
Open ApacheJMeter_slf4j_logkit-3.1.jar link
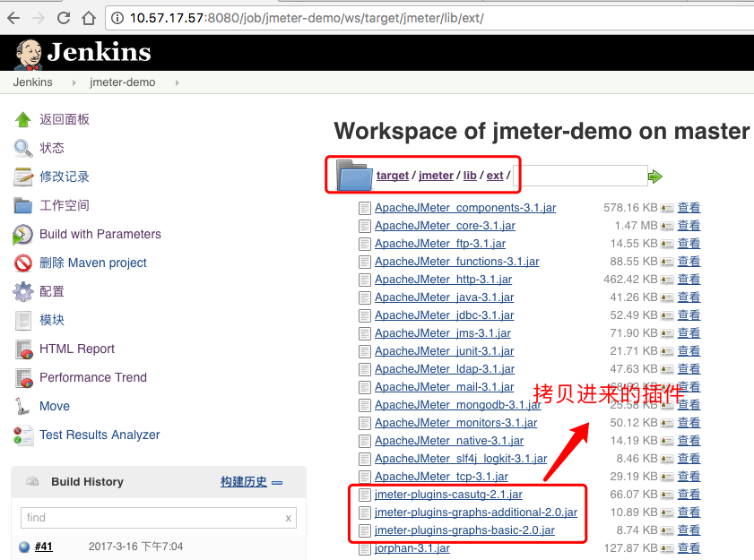click(461, 459)
